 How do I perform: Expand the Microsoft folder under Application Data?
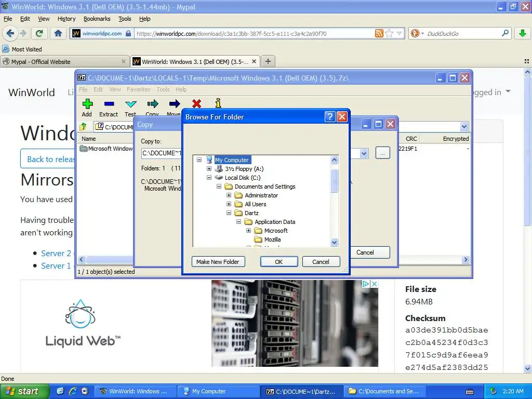click(248, 230)
